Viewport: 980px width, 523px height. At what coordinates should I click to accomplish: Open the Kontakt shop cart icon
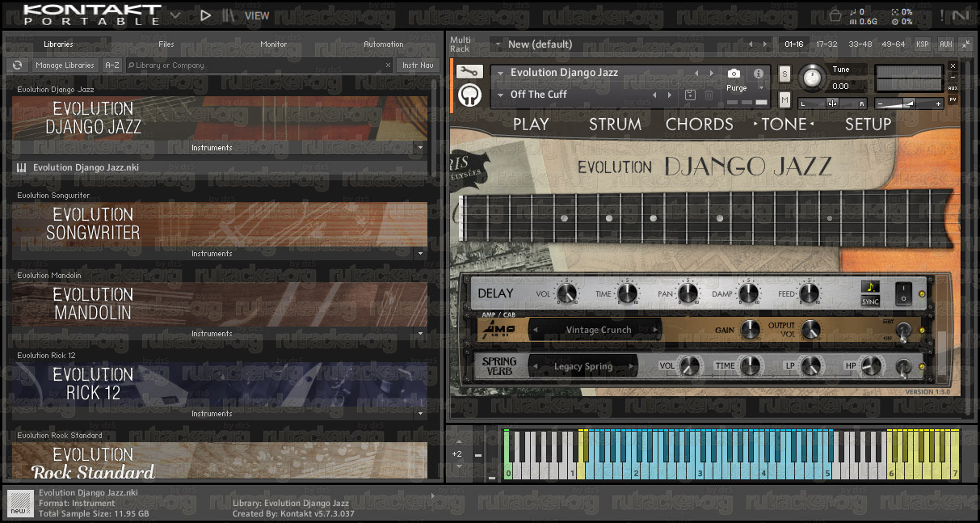pyautogui.click(x=835, y=15)
